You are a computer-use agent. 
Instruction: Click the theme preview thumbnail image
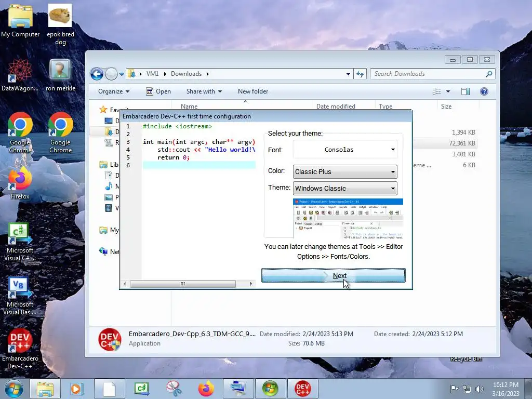tap(348, 219)
